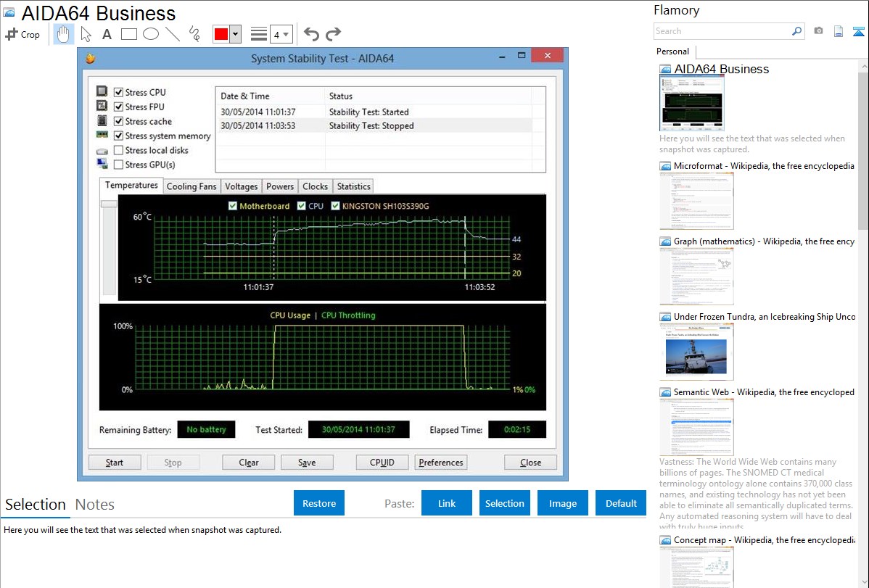This screenshot has width=869, height=588.
Task: Redo the last undone annotation
Action: click(333, 34)
